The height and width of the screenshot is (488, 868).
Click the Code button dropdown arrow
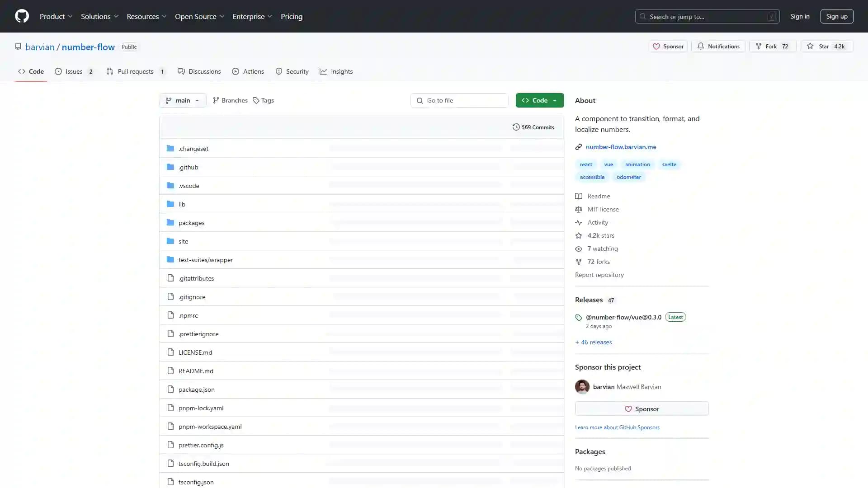(x=555, y=100)
